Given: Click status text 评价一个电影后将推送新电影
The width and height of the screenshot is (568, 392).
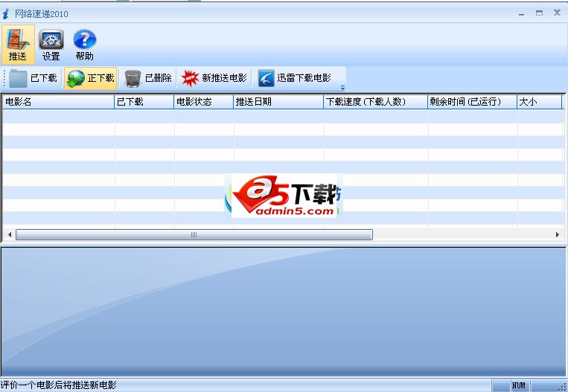Looking at the screenshot, I should point(58,385).
